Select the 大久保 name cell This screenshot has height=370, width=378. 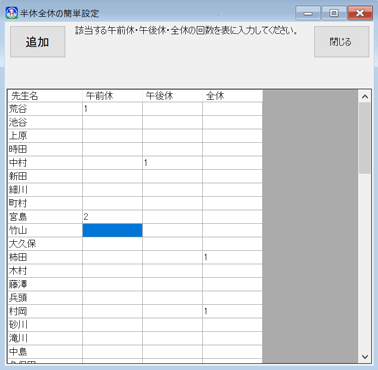click(45, 244)
